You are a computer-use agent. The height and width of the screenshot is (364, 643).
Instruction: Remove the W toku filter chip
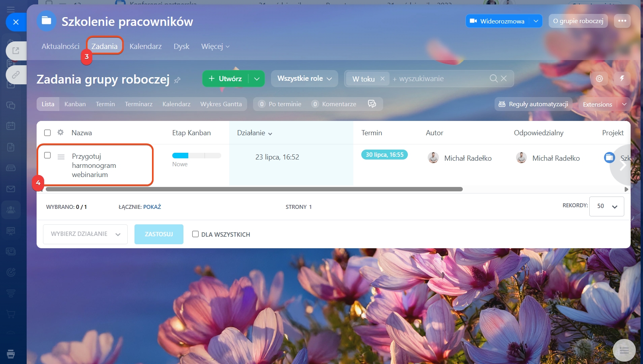coord(382,79)
